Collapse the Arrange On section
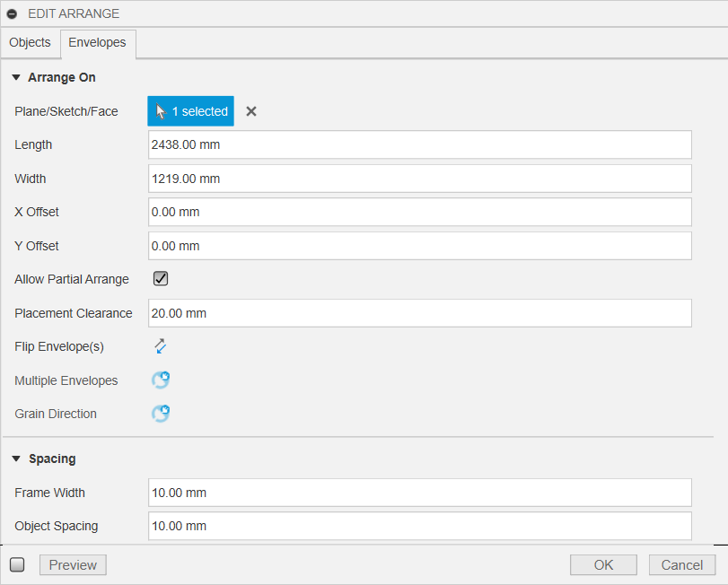728x585 pixels. click(16, 78)
